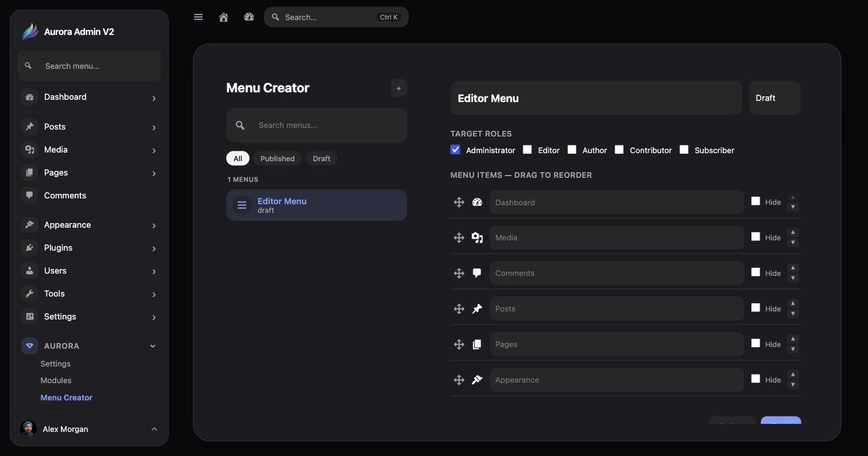Open Modules under the AURORA section
The height and width of the screenshot is (456, 868).
point(56,380)
